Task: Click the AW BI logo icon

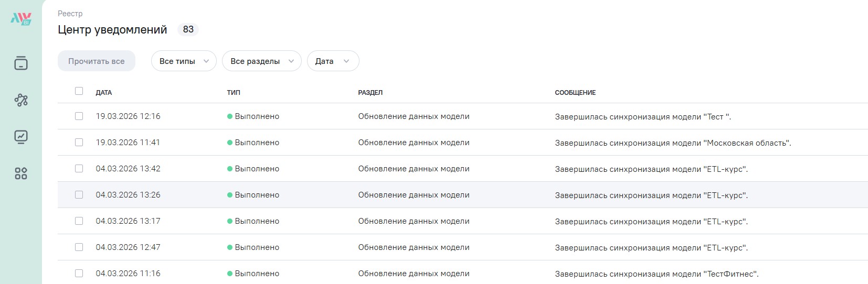Action: click(21, 19)
